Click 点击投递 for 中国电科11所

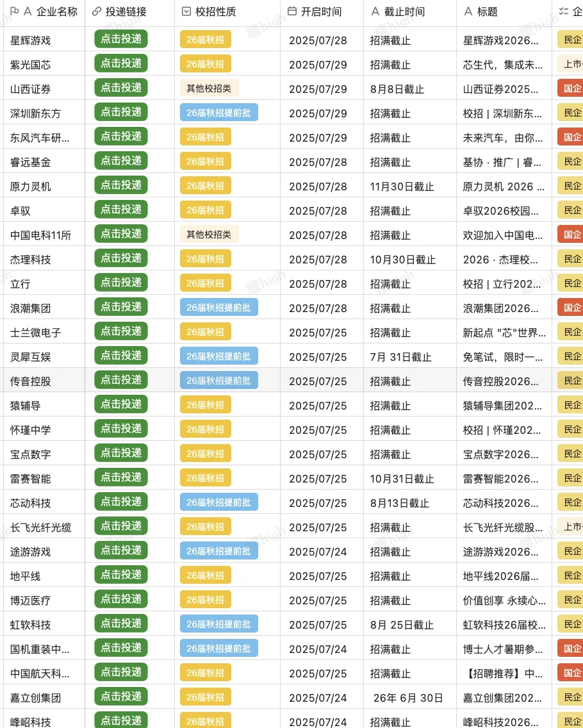[120, 233]
